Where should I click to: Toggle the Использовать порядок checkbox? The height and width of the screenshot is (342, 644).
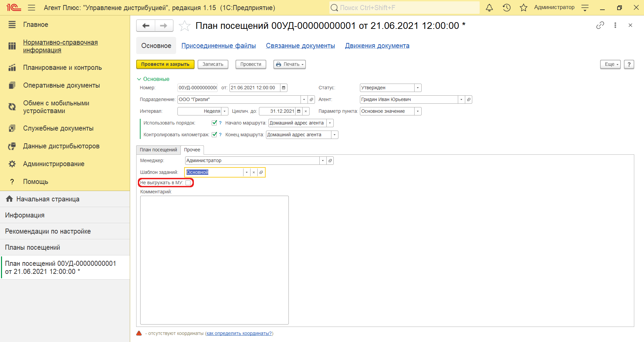(x=214, y=123)
